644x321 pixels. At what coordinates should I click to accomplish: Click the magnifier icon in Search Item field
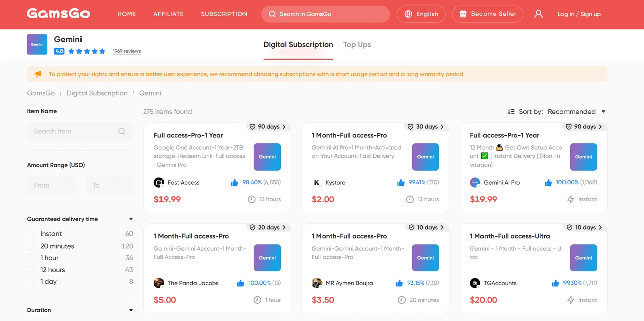122,131
